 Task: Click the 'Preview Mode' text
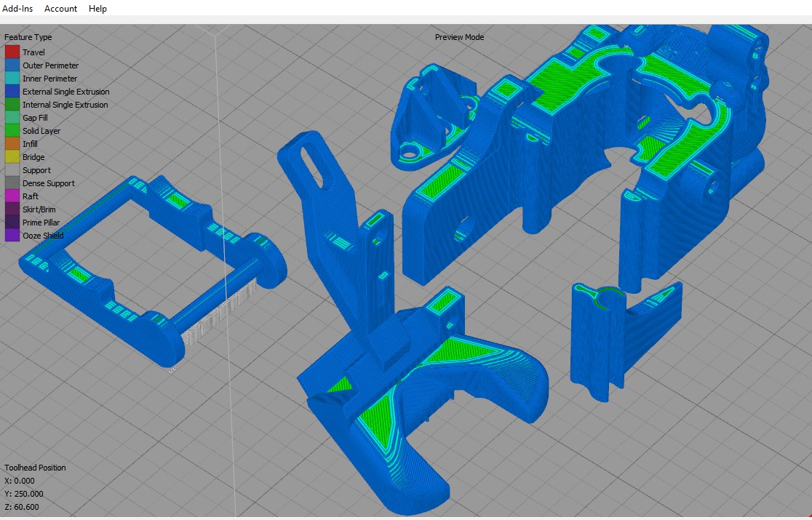[x=459, y=37]
